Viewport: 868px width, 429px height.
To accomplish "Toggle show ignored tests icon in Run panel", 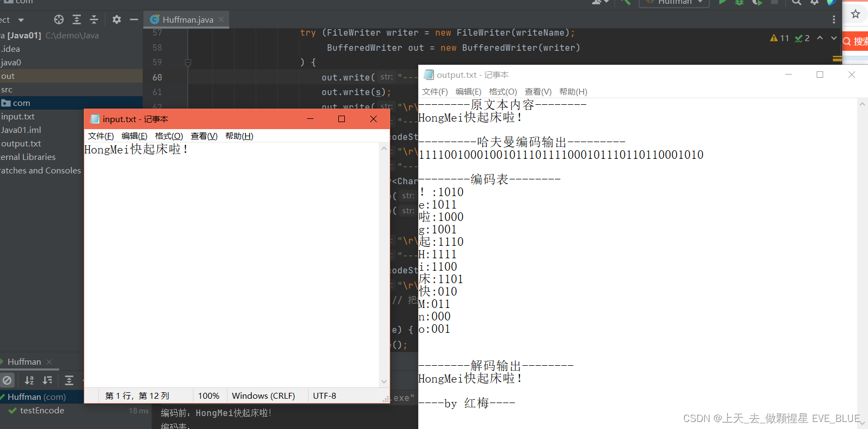I will tap(7, 380).
